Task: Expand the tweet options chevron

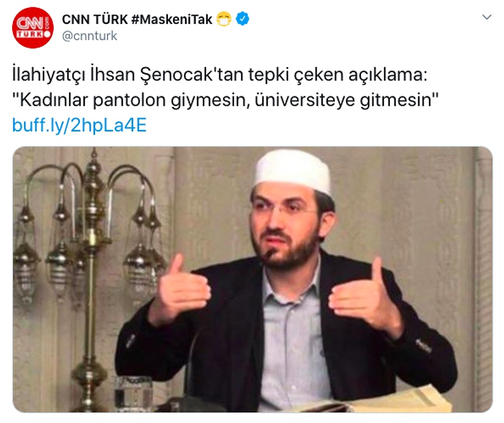Action: click(487, 17)
